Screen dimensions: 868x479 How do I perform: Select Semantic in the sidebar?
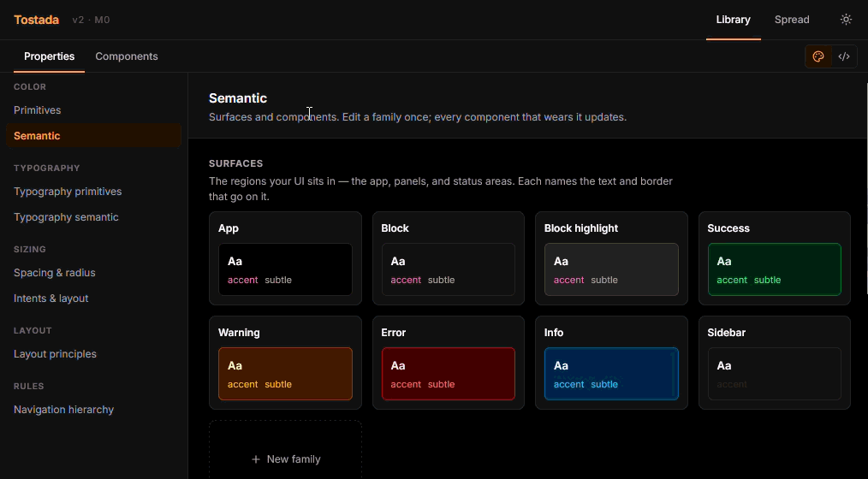tap(93, 135)
